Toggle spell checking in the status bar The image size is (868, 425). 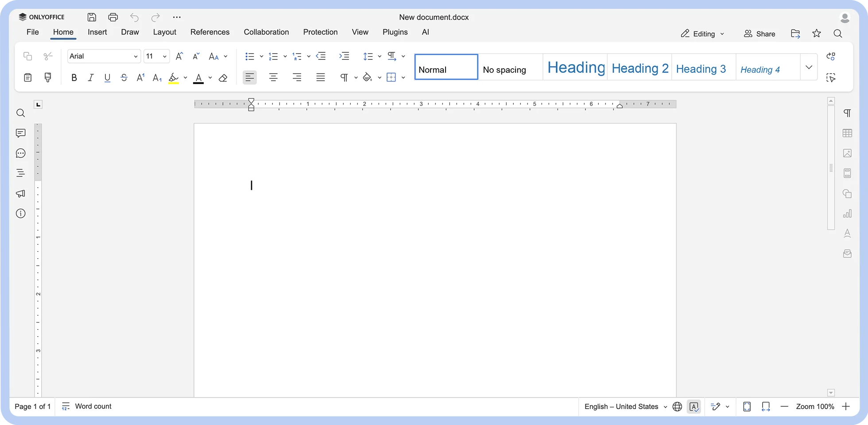point(694,406)
